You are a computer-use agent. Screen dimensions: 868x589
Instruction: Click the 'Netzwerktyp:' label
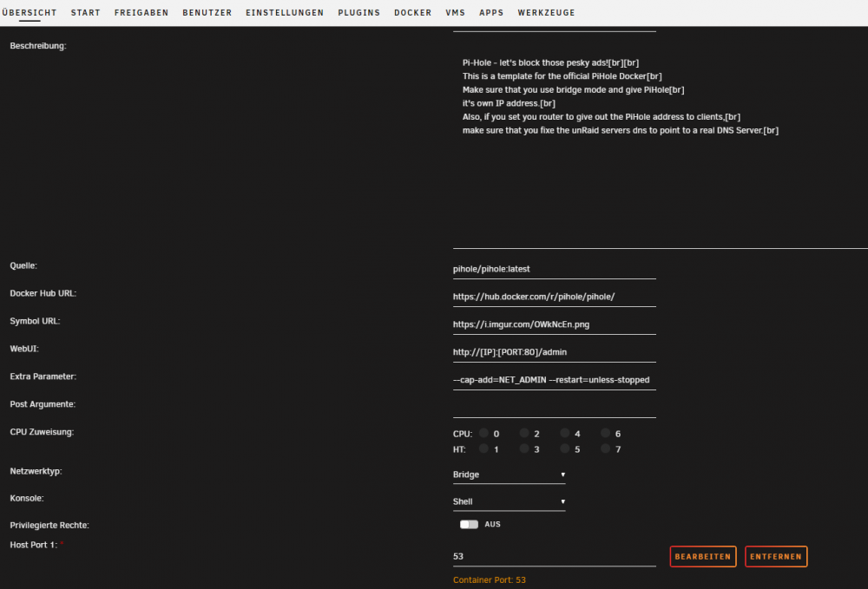36,471
